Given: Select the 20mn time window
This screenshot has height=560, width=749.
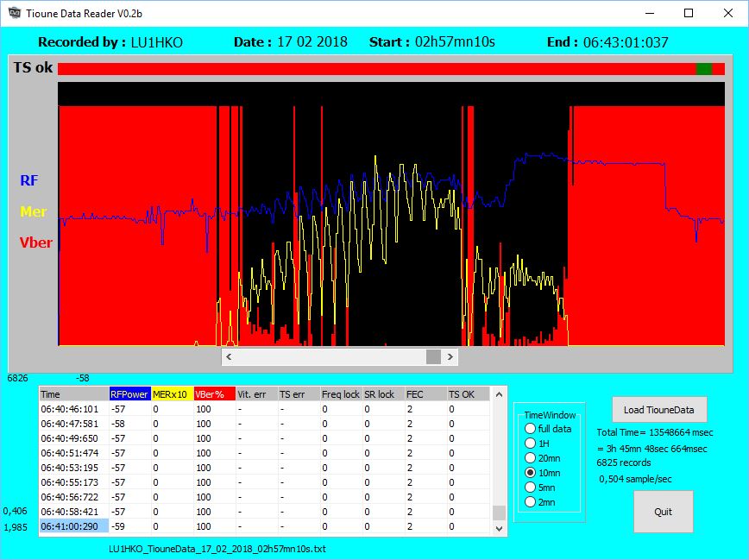Looking at the screenshot, I should point(530,458).
